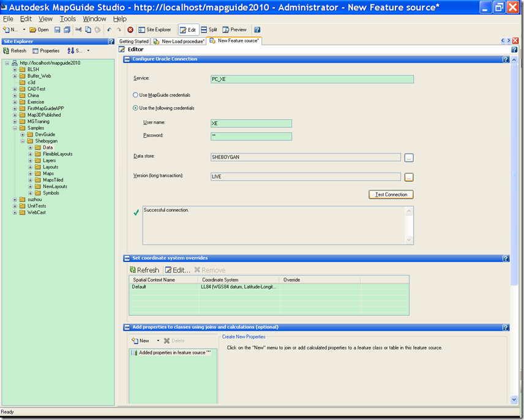Select the Default spatial context row
Viewport: 524px width, 420px height.
[269, 287]
